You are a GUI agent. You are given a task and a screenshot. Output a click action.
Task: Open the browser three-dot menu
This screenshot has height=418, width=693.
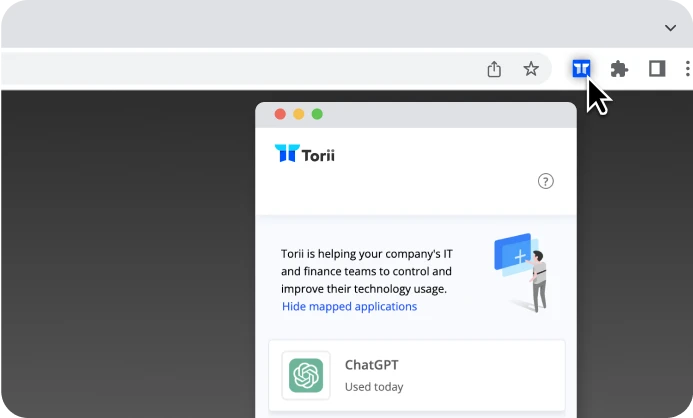pyautogui.click(x=687, y=68)
